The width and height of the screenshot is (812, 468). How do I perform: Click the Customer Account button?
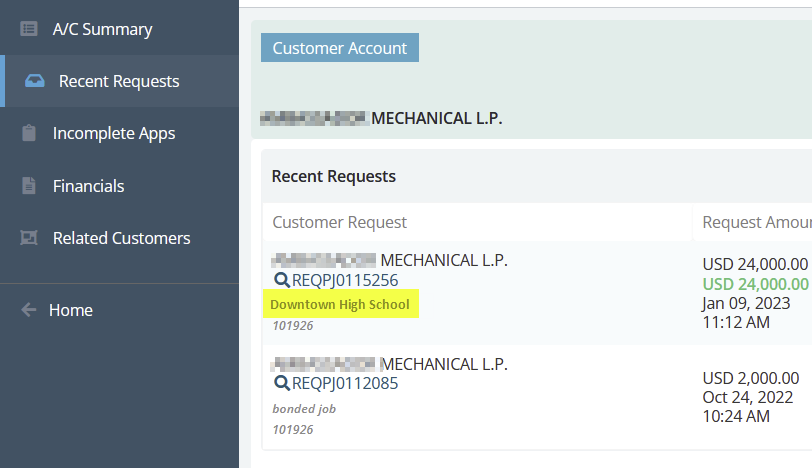pyautogui.click(x=340, y=48)
